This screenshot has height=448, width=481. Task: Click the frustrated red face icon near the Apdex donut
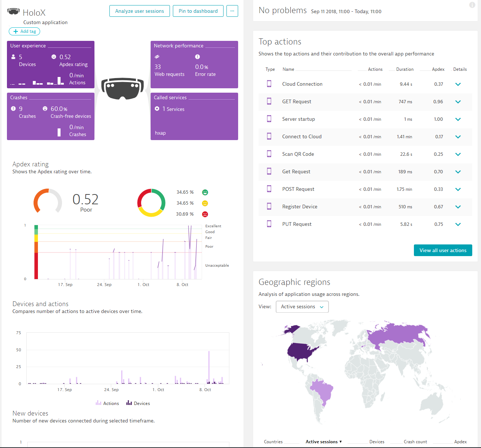click(x=205, y=214)
